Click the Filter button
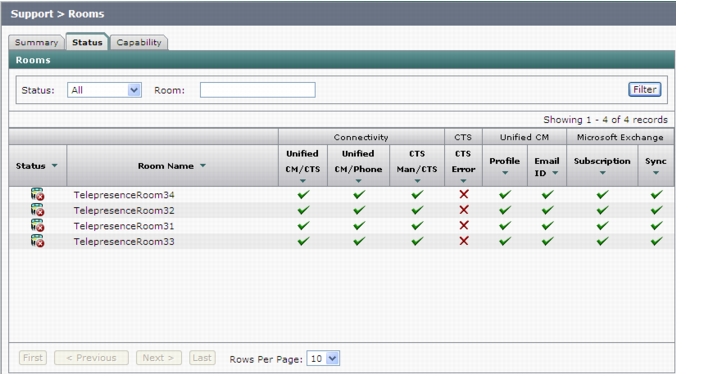Image resolution: width=701 pixels, height=389 pixels. coord(644,89)
